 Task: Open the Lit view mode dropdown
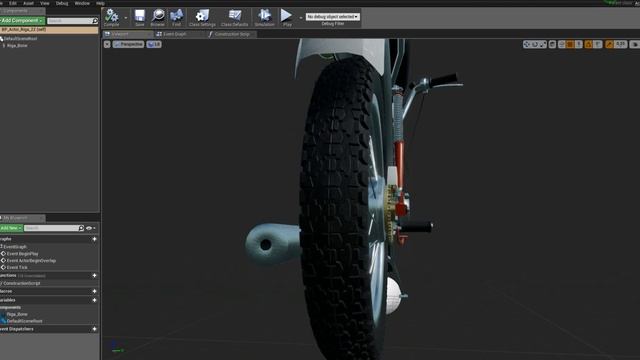coord(154,44)
